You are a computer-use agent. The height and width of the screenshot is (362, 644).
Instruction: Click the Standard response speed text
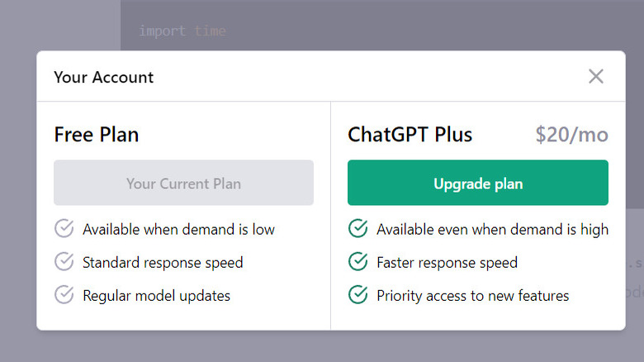click(x=163, y=263)
